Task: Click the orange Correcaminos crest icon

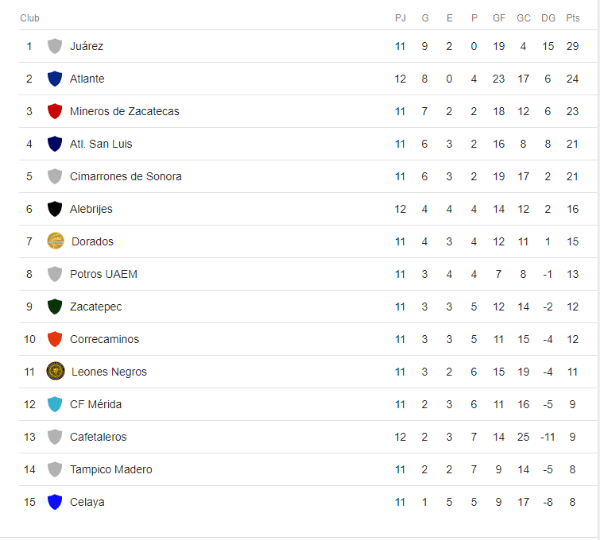Action: coord(55,339)
